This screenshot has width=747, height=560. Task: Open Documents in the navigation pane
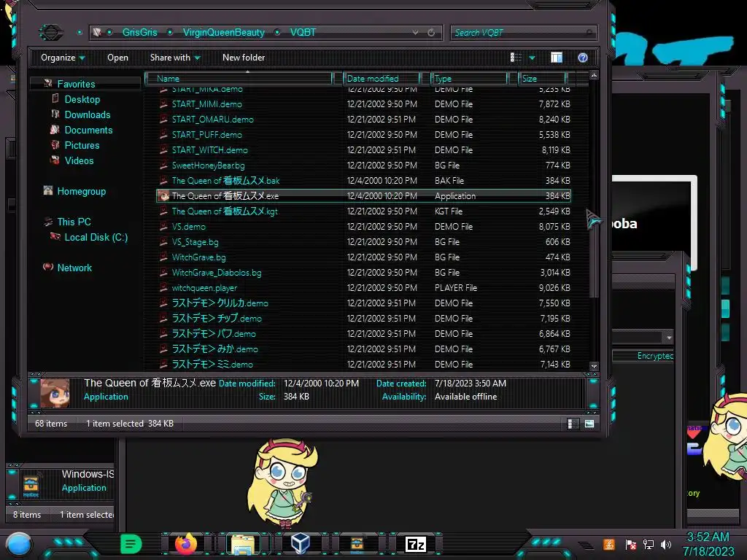click(x=88, y=130)
